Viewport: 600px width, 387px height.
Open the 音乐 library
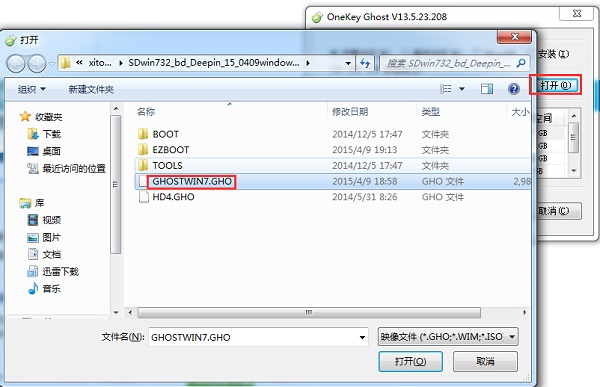[52, 289]
